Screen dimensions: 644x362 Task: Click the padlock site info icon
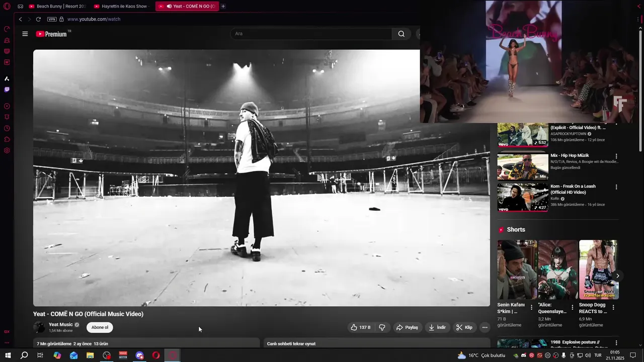pos(61,19)
